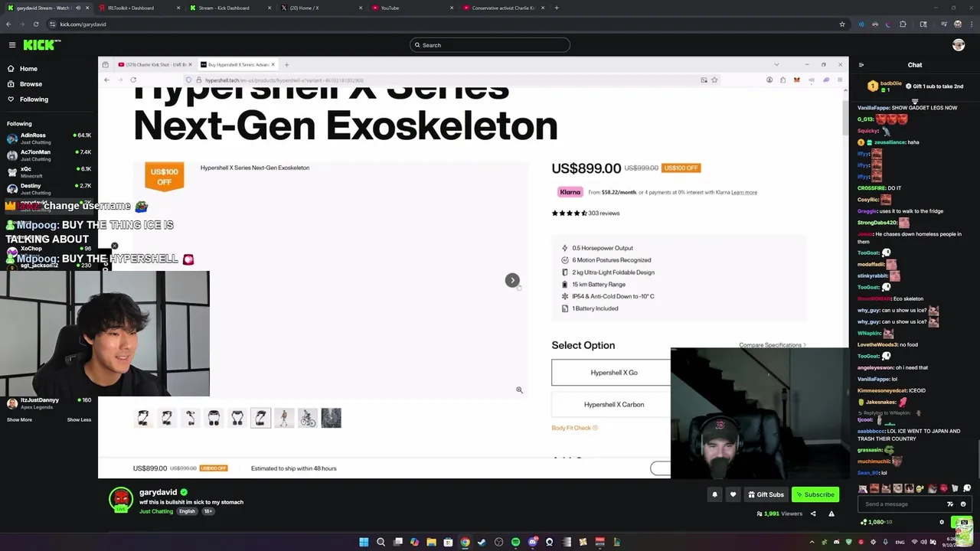Collapse sidebar with Show Less
The height and width of the screenshot is (551, 980).
coord(79,419)
